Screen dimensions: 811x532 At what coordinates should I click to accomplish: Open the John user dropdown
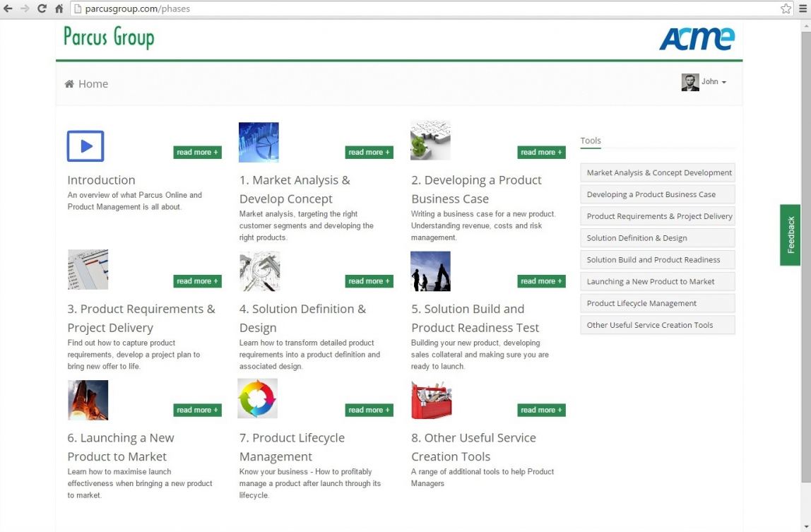(704, 82)
